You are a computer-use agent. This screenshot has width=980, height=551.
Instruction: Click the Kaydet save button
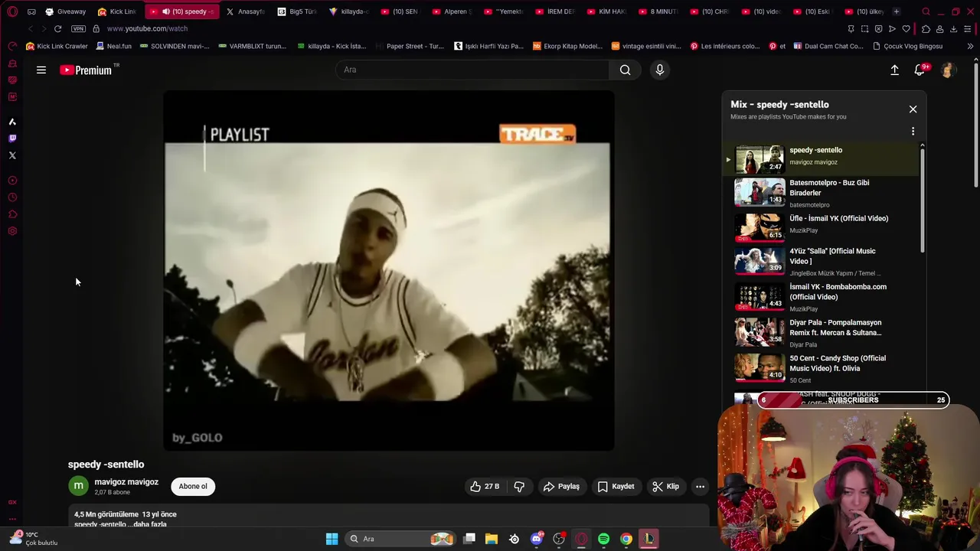[x=616, y=486]
